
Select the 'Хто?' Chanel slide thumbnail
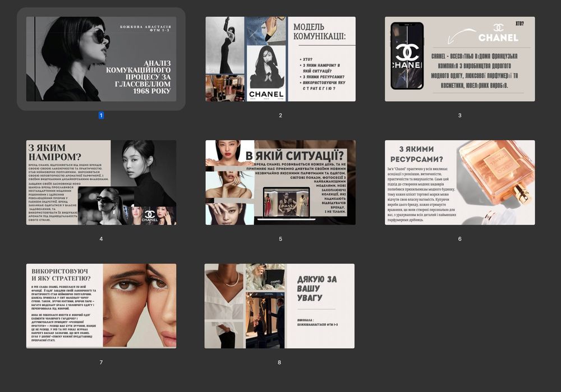click(x=460, y=59)
